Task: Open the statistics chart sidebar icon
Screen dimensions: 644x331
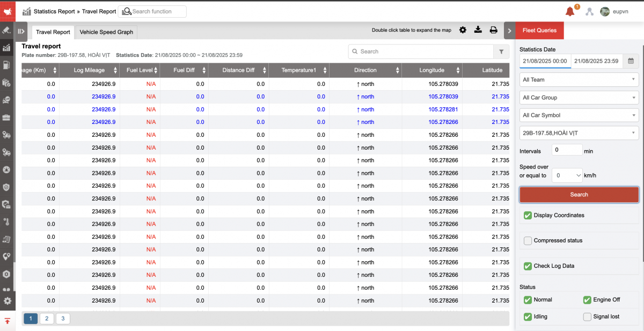Action: [x=7, y=47]
